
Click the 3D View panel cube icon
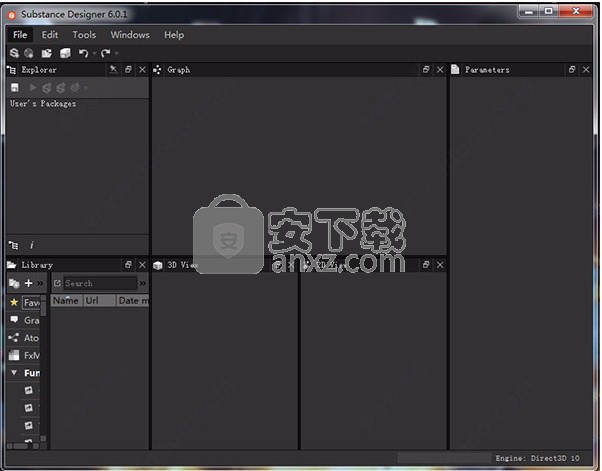point(158,265)
